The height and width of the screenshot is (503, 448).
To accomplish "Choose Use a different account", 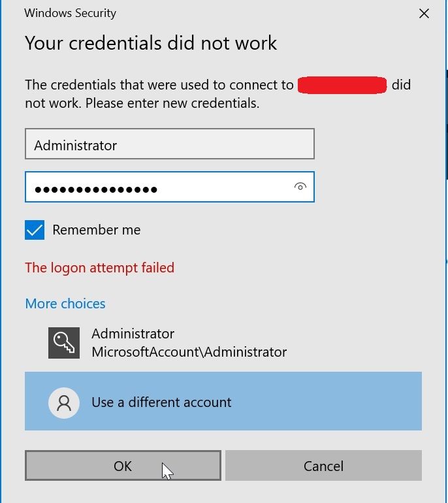I will click(x=223, y=401).
